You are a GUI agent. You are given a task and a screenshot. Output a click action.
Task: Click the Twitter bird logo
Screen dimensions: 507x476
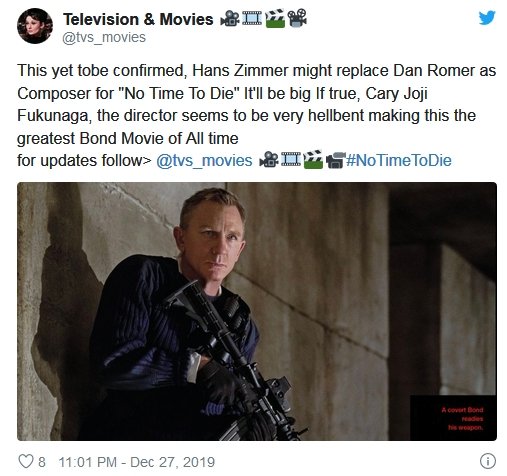tap(487, 18)
